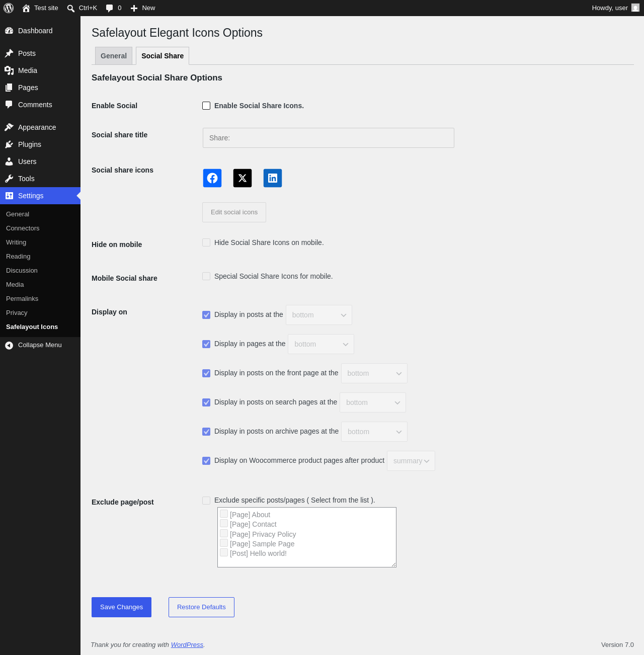Uncheck Display in posts on search pages
Screen dimensions: 644x655
[206, 402]
